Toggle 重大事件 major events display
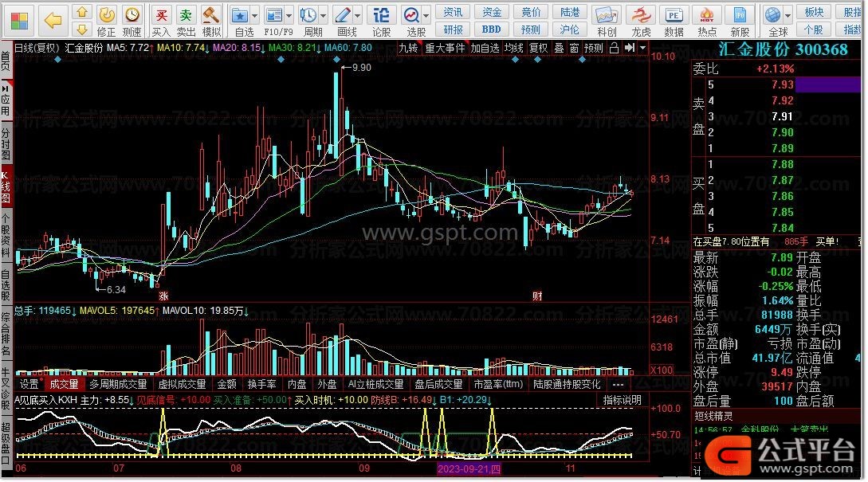Viewport: 868px width, 482px height. click(x=445, y=48)
